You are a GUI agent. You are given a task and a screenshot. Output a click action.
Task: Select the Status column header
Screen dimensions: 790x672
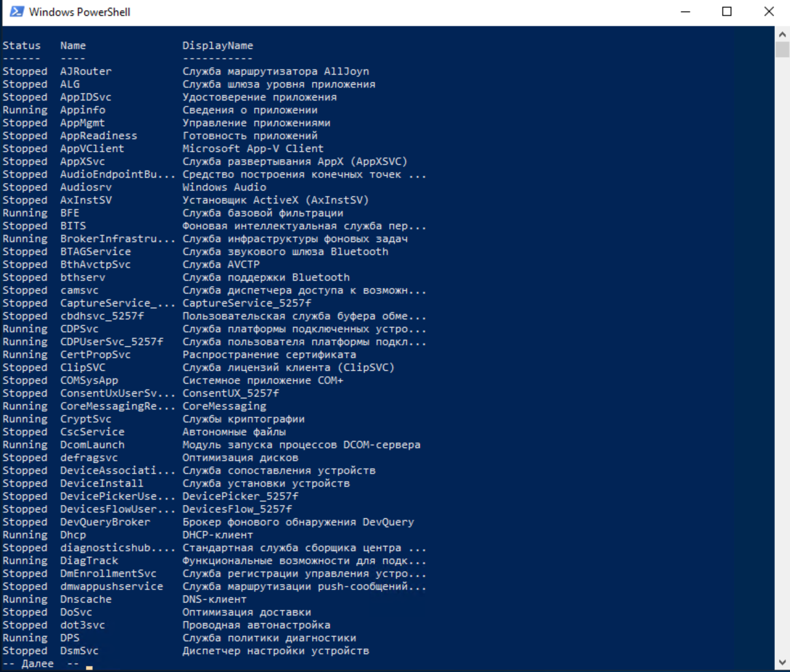(x=21, y=45)
